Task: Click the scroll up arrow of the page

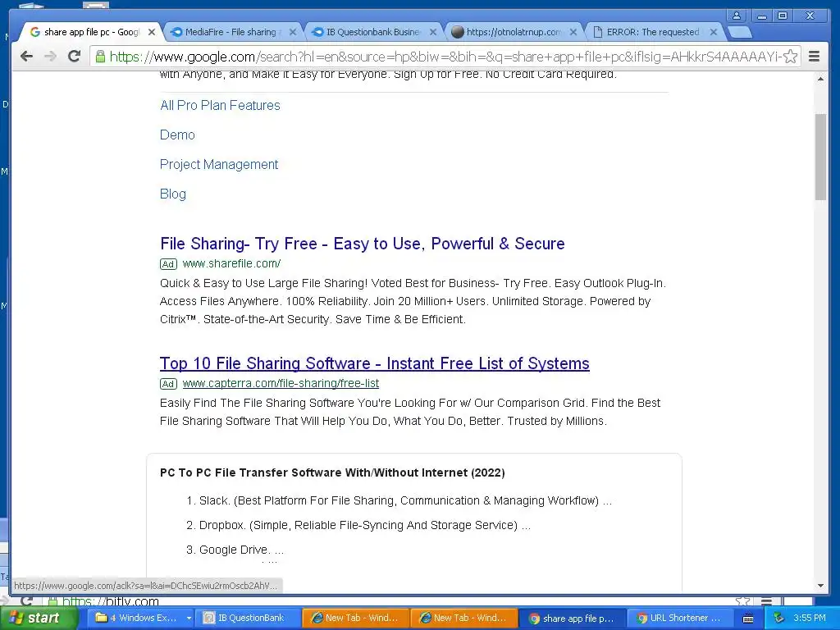Action: point(820,80)
